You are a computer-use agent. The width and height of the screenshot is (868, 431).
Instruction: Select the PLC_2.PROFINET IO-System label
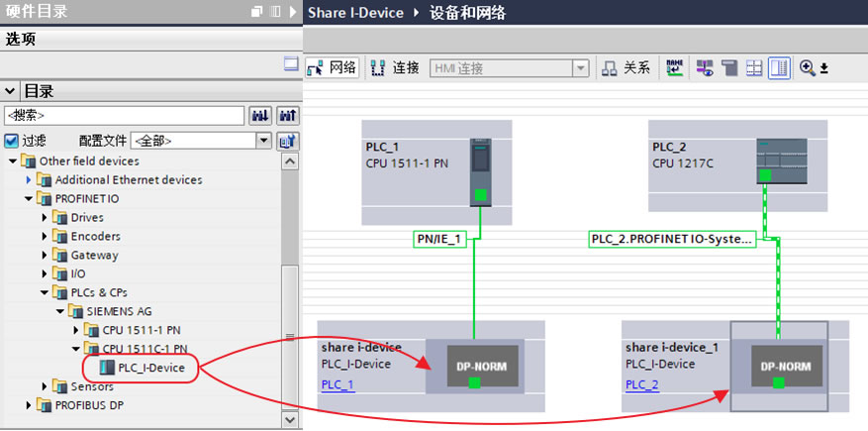pyautogui.click(x=672, y=240)
